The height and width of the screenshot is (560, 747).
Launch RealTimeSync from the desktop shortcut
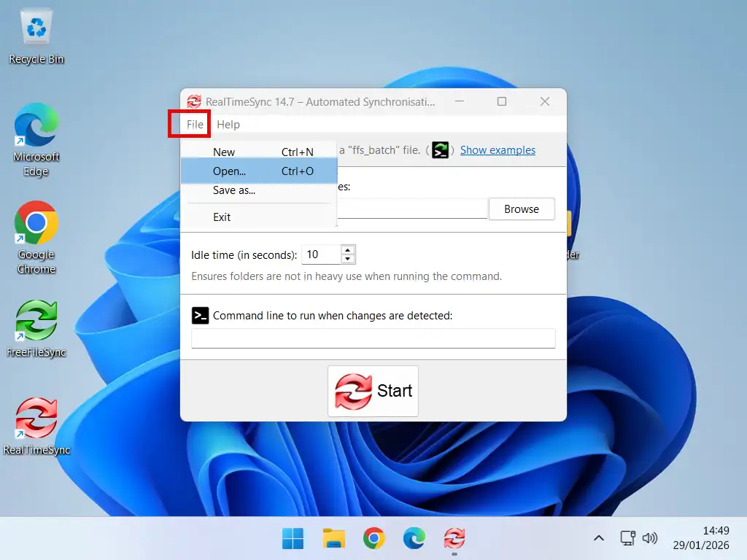tap(36, 417)
